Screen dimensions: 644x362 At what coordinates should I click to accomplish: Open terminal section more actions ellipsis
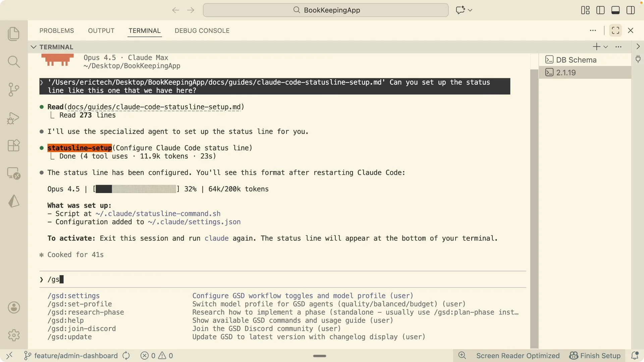[x=619, y=47]
